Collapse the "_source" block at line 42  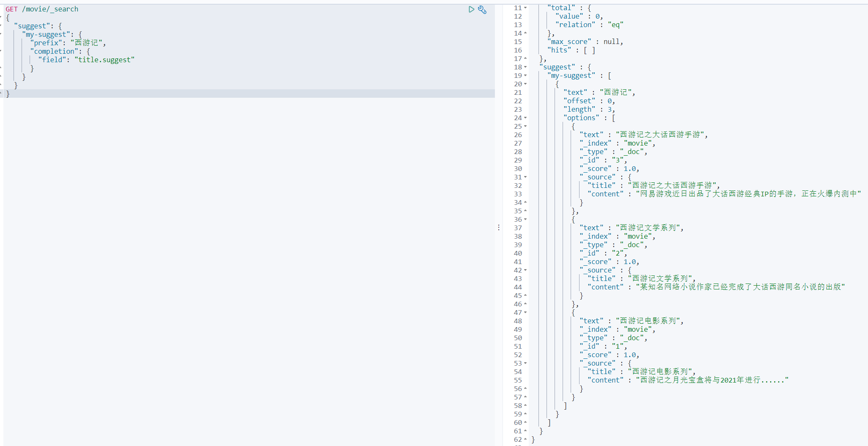pos(525,270)
